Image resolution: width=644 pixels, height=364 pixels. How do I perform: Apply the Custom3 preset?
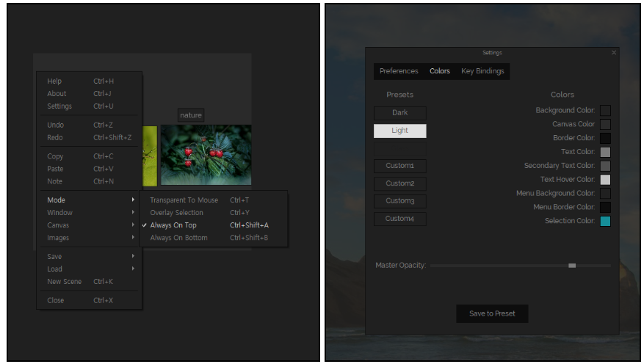point(400,201)
